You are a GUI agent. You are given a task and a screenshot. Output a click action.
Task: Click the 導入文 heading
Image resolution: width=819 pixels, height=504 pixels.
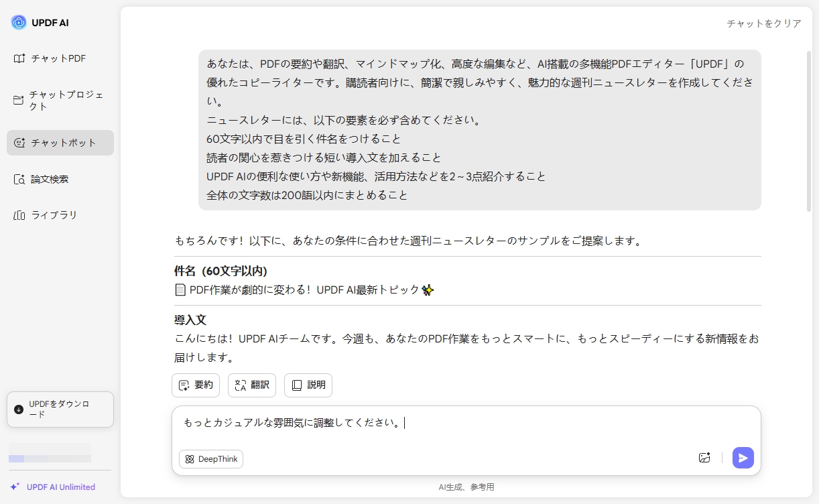(190, 320)
